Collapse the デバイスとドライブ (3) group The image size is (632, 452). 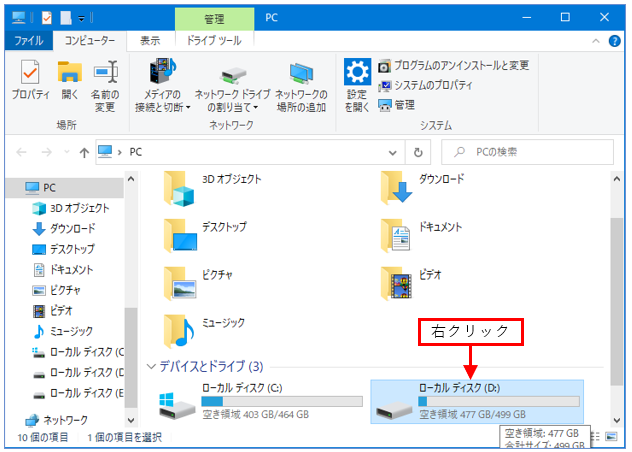[151, 367]
